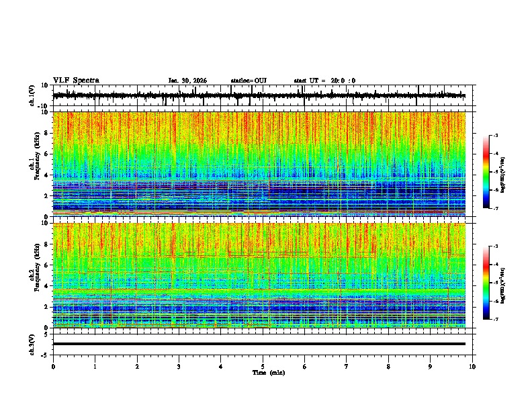Click the ch.3 flat voltage trace
This screenshot has width=532, height=411.
click(259, 344)
